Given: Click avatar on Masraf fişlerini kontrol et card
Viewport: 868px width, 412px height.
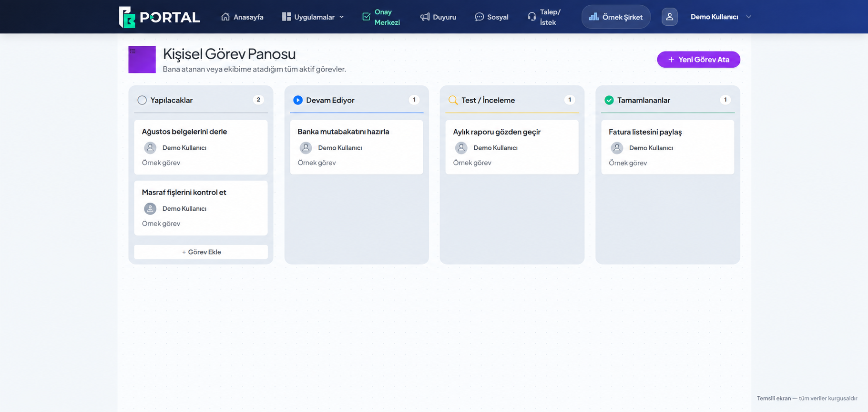Looking at the screenshot, I should click(x=150, y=208).
